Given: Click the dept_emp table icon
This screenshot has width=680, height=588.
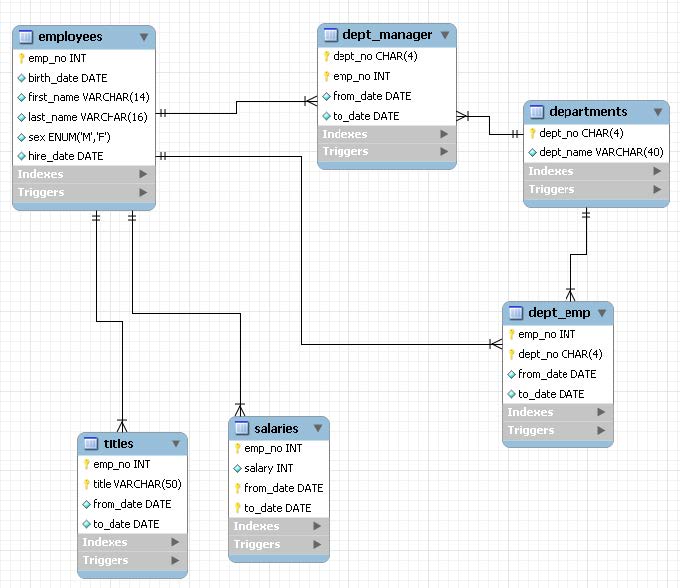Looking at the screenshot, I should click(515, 313).
